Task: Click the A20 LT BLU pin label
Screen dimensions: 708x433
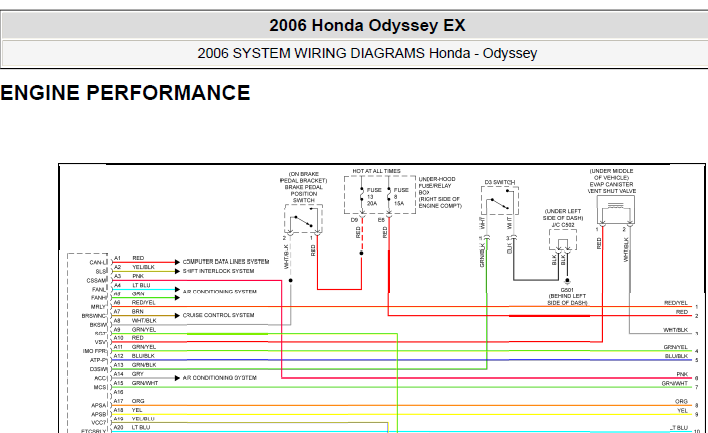Action: [132, 427]
